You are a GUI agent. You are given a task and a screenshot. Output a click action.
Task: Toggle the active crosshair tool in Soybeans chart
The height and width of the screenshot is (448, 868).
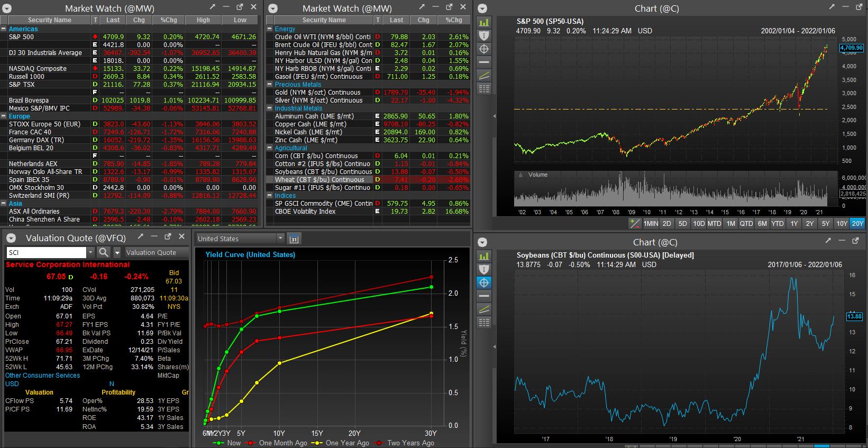click(x=483, y=282)
